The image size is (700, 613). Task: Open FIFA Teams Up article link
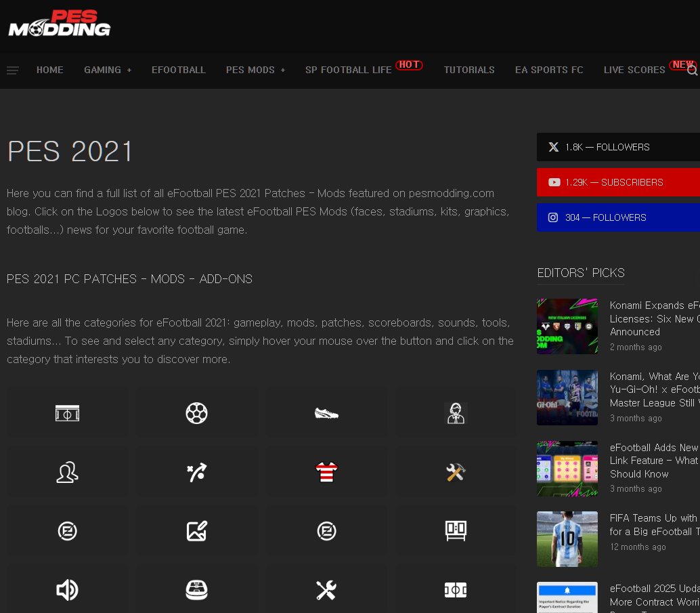pyautogui.click(x=655, y=525)
